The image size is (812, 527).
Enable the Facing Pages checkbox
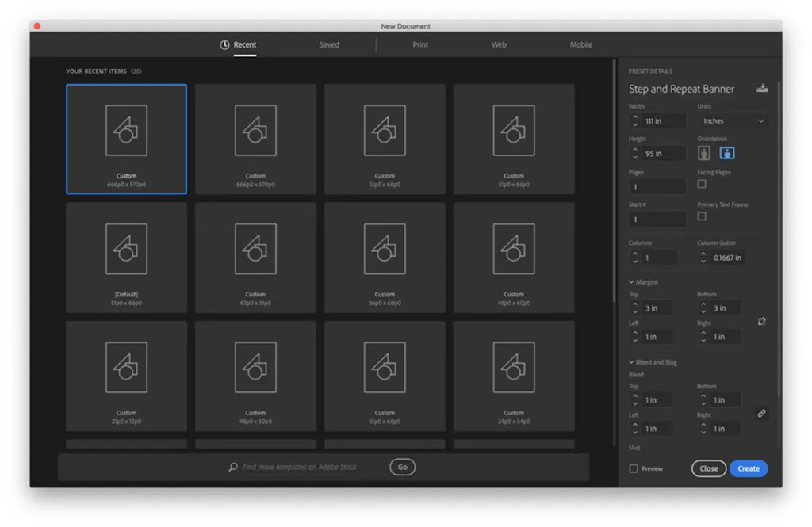pos(702,184)
